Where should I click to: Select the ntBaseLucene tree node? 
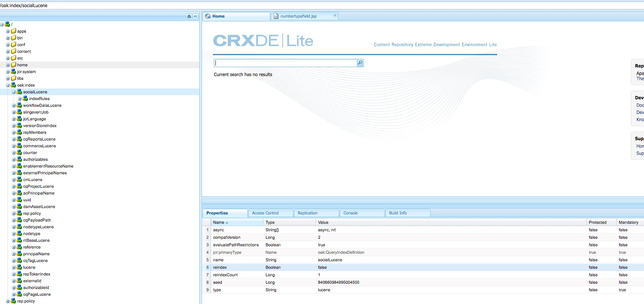coord(36,240)
